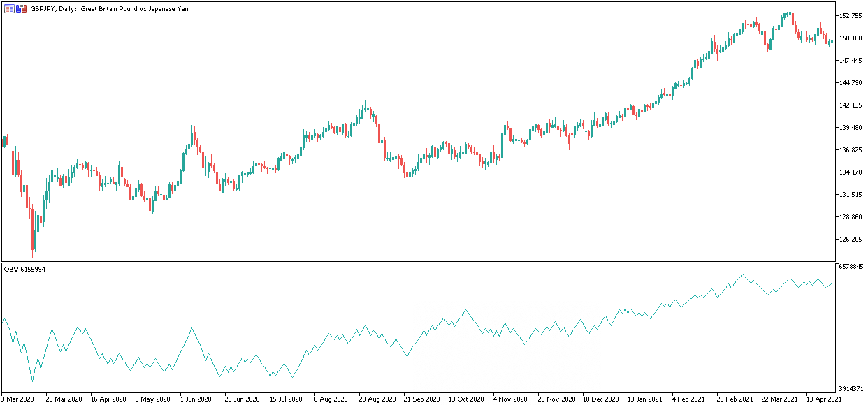Click the 4 Feb 2021 date label
Viewport: 868px width, 405px height.
pyautogui.click(x=689, y=399)
